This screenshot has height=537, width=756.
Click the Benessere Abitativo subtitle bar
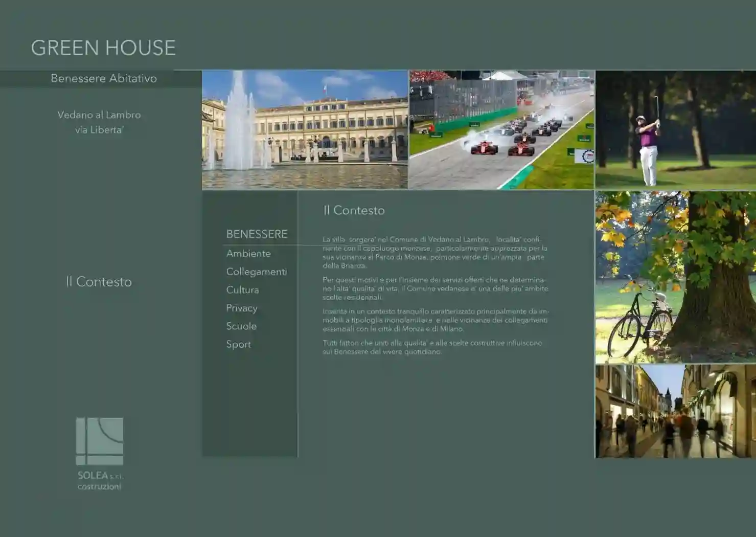[104, 79]
